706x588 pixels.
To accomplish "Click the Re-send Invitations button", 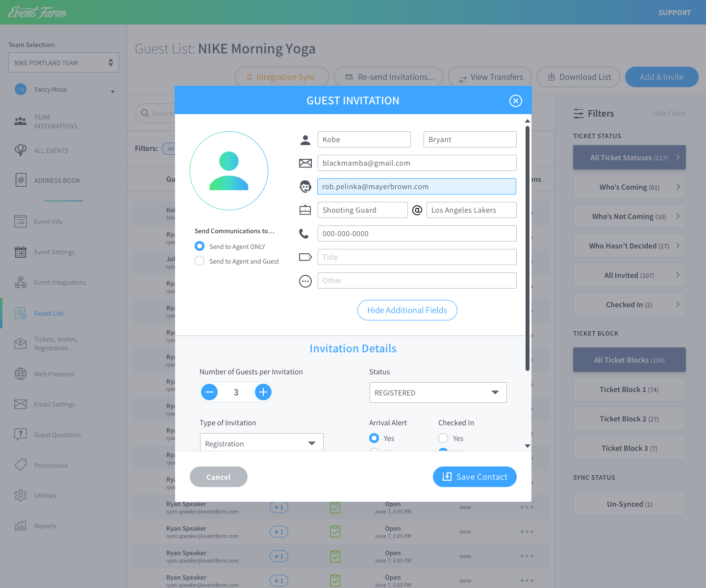I will [388, 77].
